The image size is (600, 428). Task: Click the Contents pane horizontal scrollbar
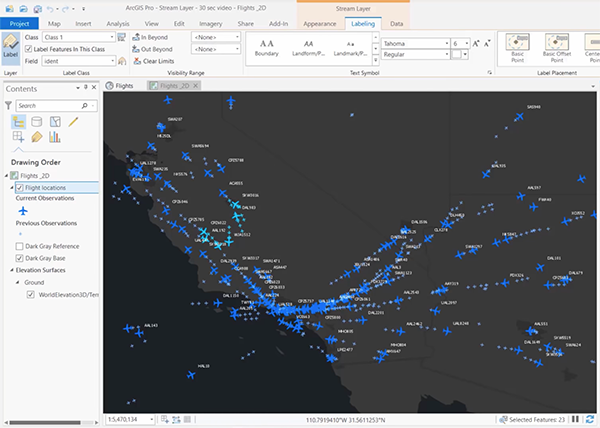pos(45,423)
